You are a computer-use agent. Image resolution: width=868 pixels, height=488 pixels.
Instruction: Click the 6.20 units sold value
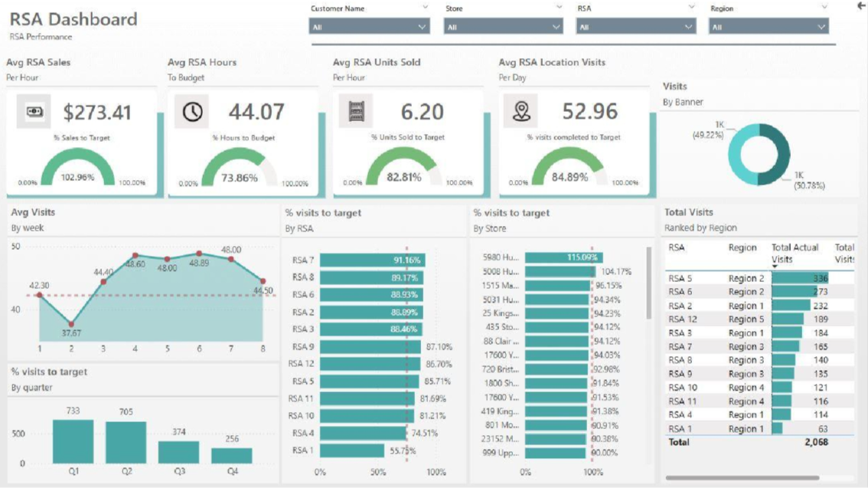(x=422, y=112)
